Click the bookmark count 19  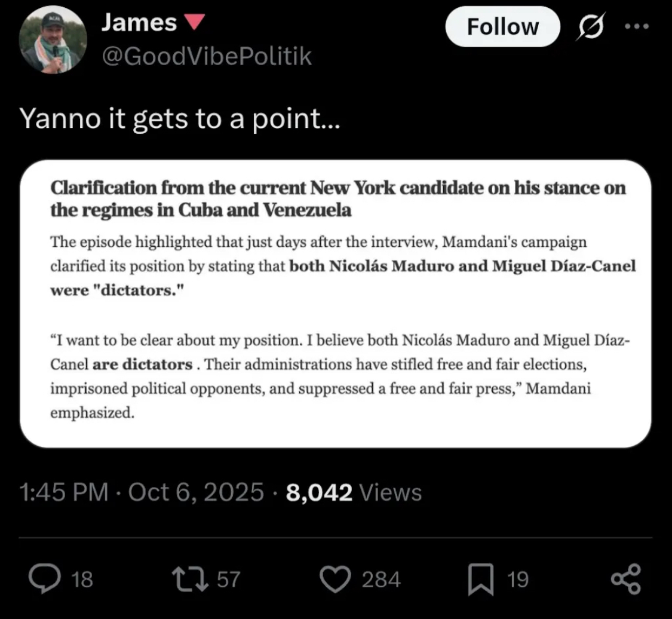coord(517,580)
